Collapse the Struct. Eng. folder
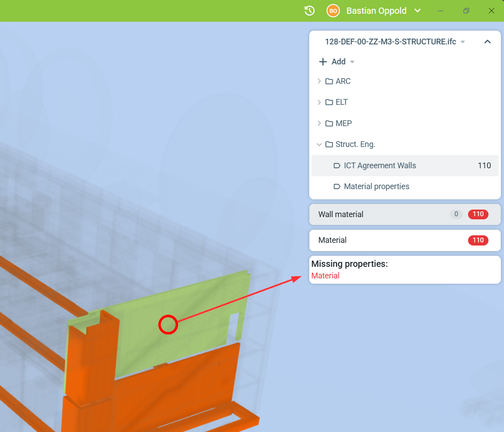The width and height of the screenshot is (504, 432). (x=319, y=144)
